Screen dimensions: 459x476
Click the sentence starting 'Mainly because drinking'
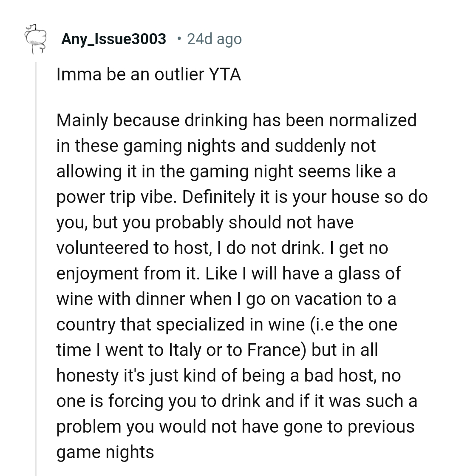pyautogui.click(x=236, y=120)
